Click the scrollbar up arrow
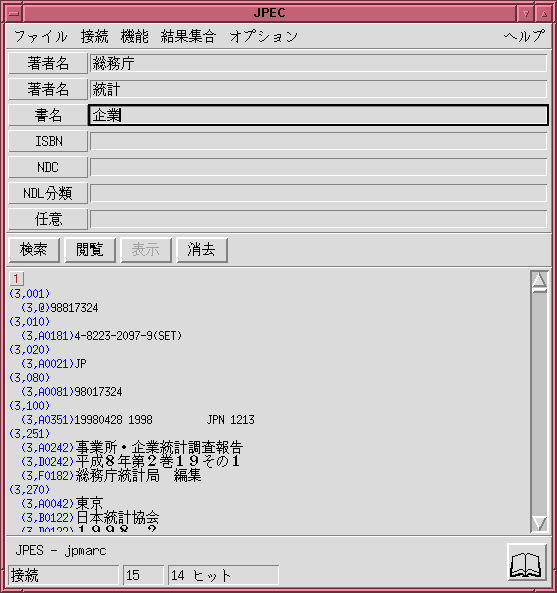This screenshot has width=557, height=593. [539, 280]
